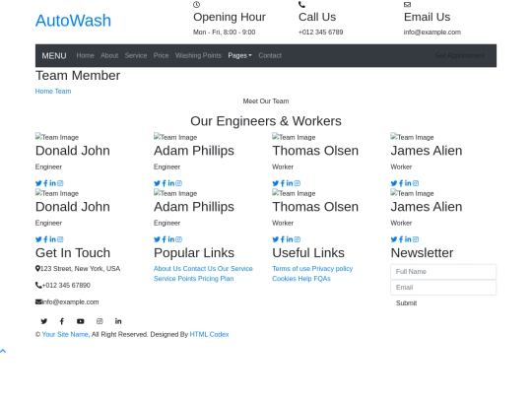Open Cookies link in footer
532x399 pixels.
tap(284, 279)
